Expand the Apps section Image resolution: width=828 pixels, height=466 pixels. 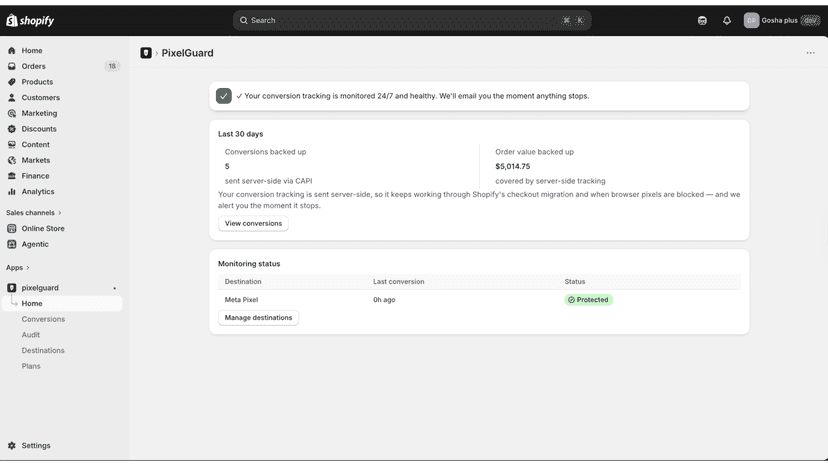point(18,267)
